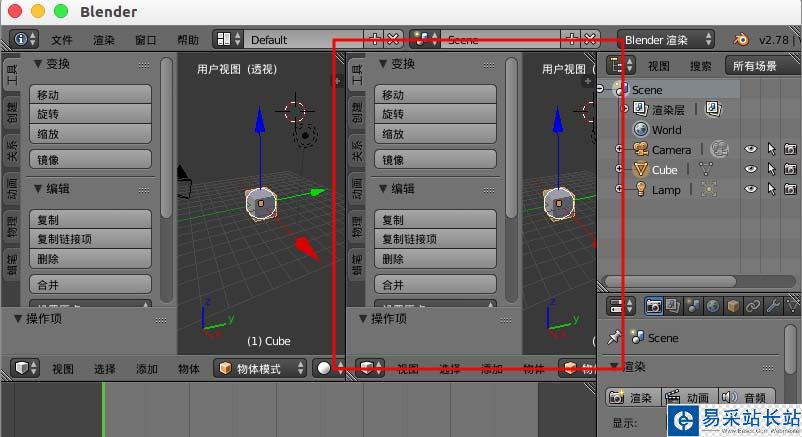Open the 搜索 menu in outliner header
This screenshot has width=802, height=437.
pyautogui.click(x=700, y=66)
